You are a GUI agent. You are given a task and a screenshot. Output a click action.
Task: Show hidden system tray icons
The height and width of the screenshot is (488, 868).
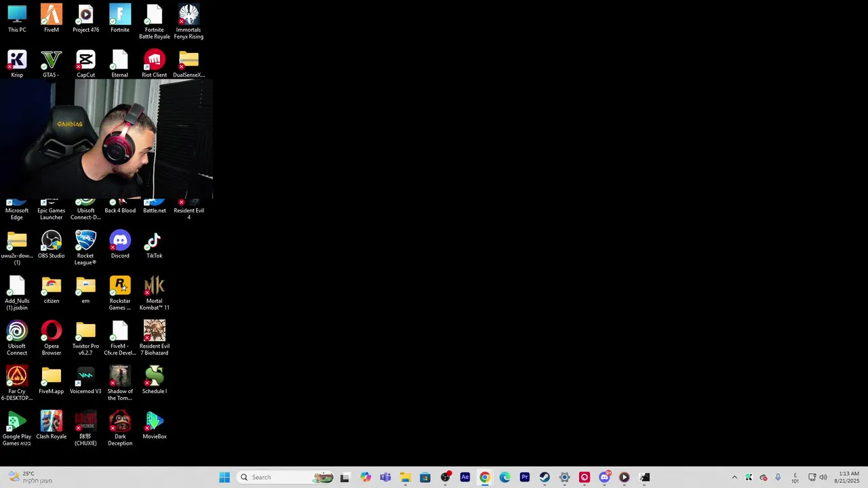tap(734, 477)
